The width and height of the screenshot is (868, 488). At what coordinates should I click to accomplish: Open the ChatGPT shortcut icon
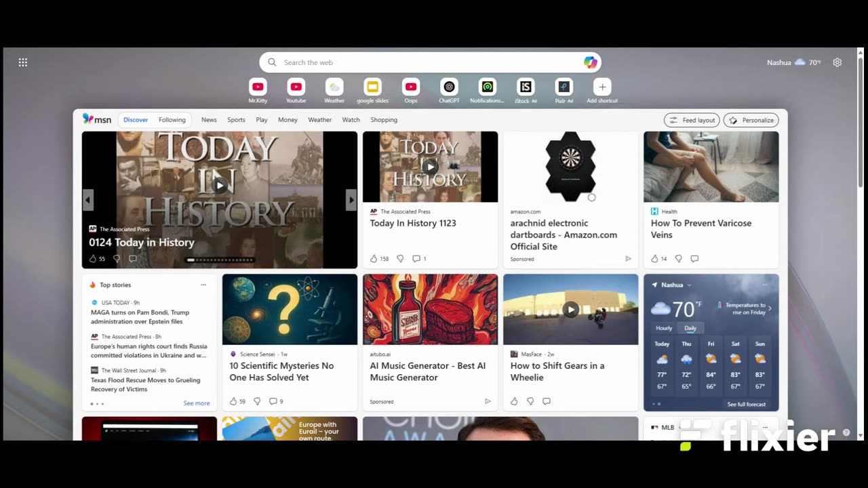[449, 87]
